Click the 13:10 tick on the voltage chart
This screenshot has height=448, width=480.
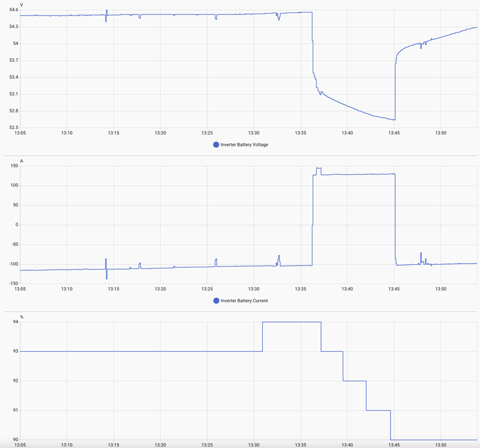pyautogui.click(x=67, y=133)
